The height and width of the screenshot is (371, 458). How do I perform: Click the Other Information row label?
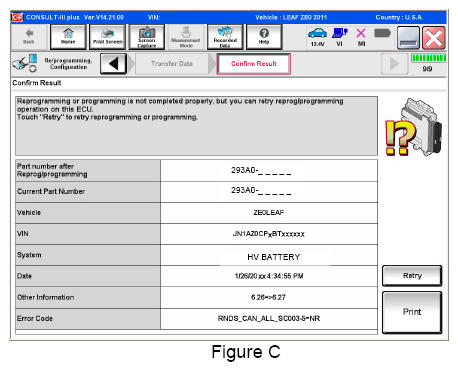tap(46, 297)
